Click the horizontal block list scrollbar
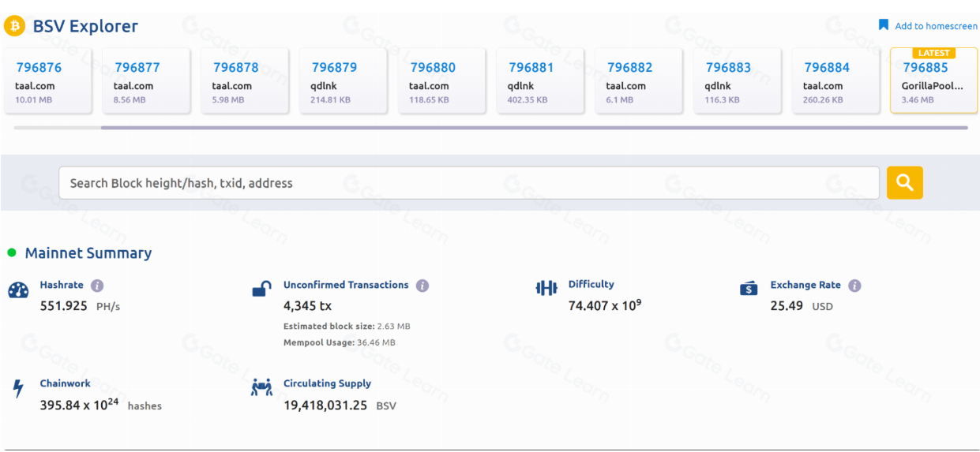 pyautogui.click(x=534, y=127)
